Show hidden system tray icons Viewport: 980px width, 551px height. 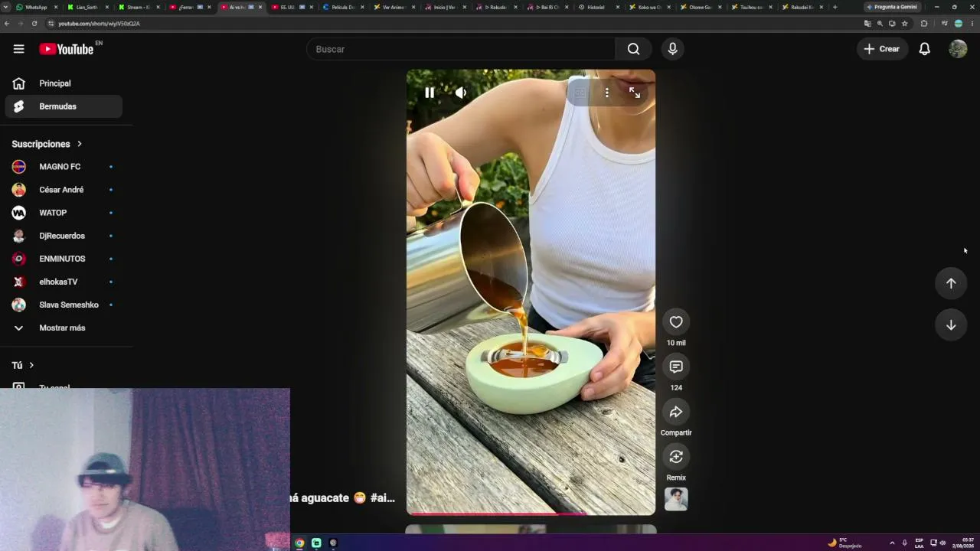click(892, 543)
